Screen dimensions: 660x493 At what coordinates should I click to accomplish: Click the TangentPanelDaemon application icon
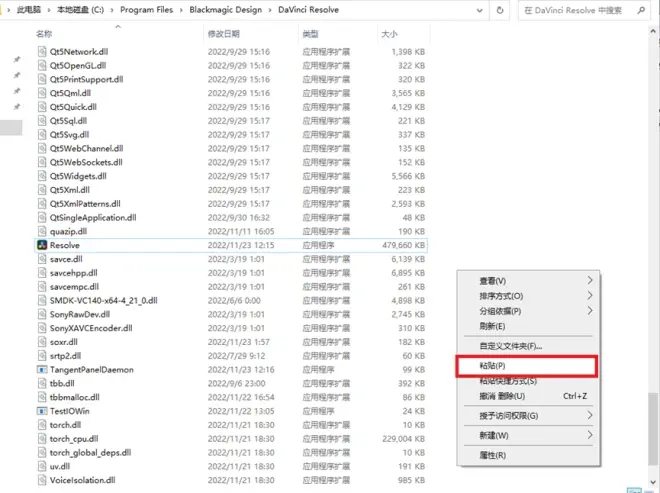point(42,370)
